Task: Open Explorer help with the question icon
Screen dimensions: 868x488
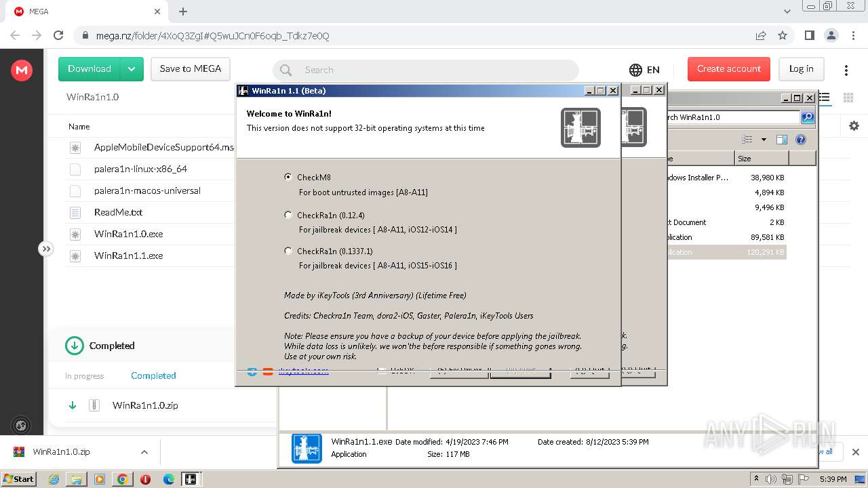Action: (801, 140)
